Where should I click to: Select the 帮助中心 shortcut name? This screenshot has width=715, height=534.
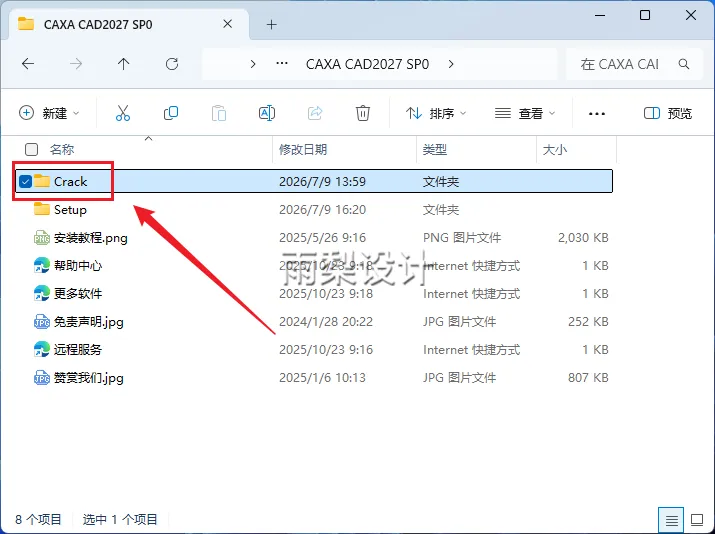78,265
